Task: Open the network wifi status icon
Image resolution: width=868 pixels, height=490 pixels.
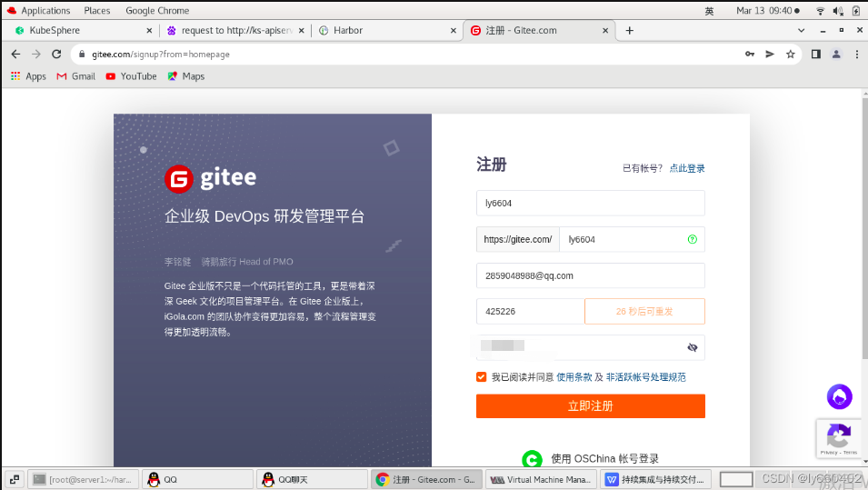Action: pos(820,11)
